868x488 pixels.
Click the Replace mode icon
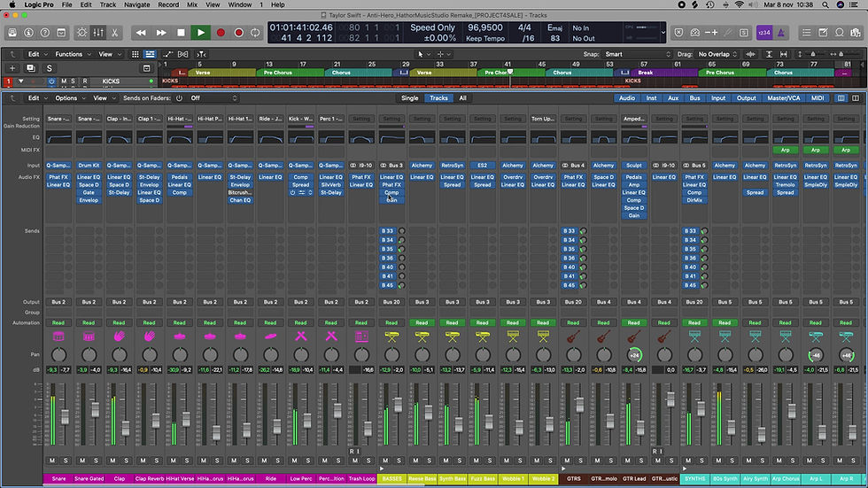coord(678,33)
